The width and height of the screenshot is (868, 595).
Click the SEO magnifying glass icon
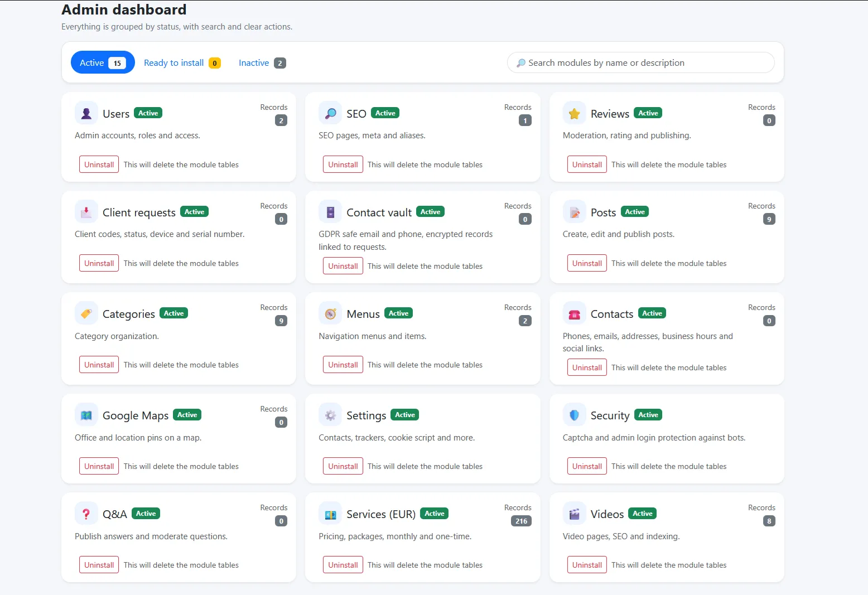pos(330,113)
